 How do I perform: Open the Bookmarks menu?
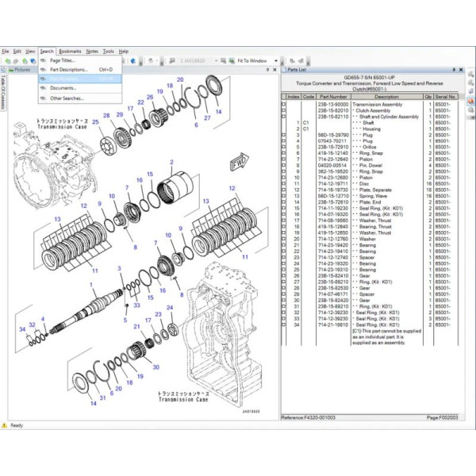(x=70, y=51)
